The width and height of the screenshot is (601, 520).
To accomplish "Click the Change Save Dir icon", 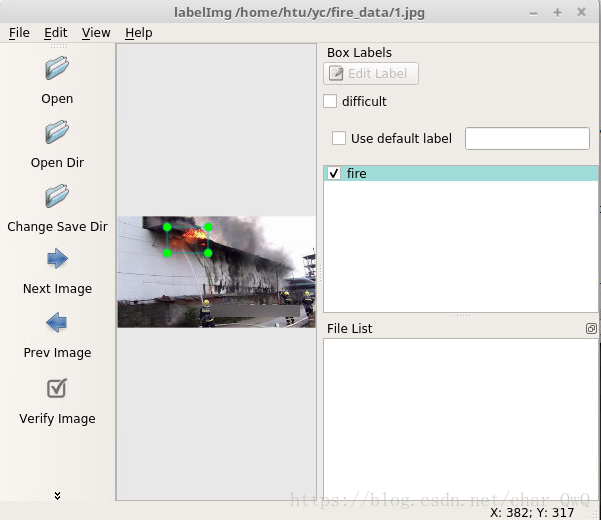I will pyautogui.click(x=57, y=196).
